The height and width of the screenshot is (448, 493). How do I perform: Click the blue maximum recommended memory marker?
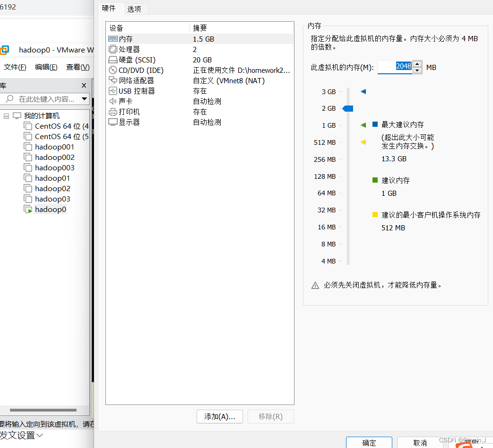point(363,92)
